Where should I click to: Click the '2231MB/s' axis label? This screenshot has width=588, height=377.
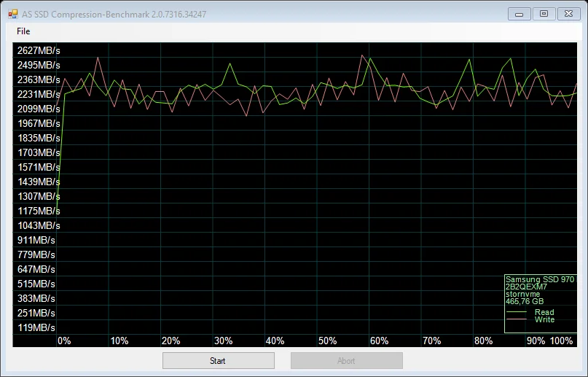point(39,94)
